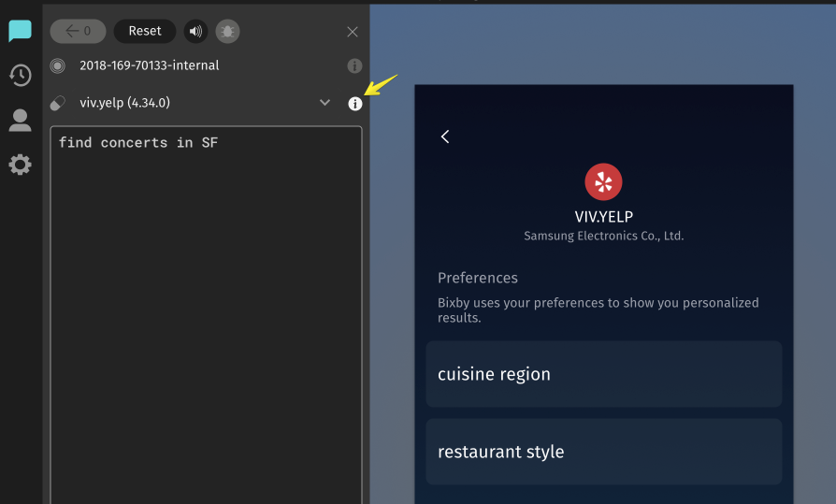This screenshot has height=504, width=836.
Task: Click the Preferences heading
Action: pyautogui.click(x=478, y=278)
